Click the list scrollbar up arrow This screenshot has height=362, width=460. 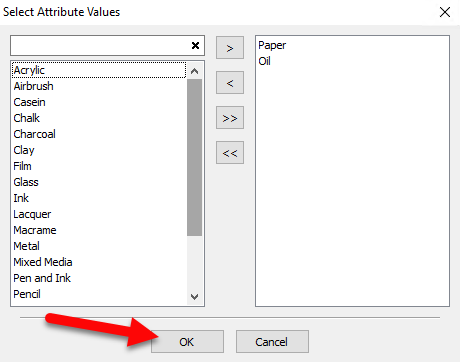194,71
